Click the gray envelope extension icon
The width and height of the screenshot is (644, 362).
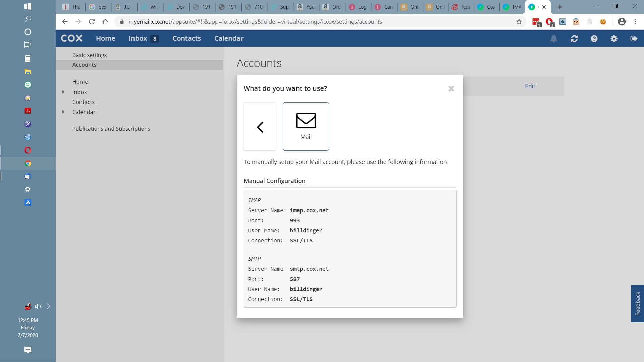pos(590,22)
